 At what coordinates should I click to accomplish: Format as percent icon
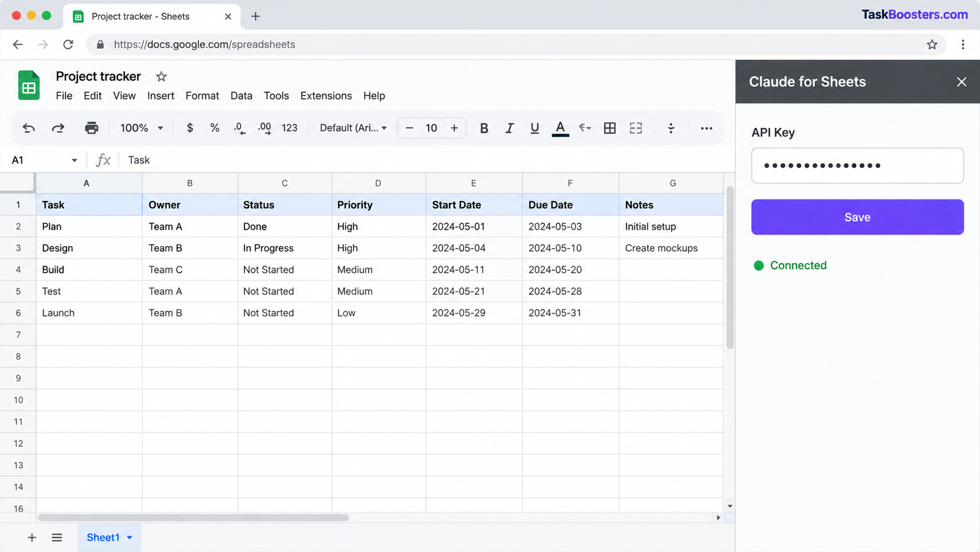click(215, 128)
